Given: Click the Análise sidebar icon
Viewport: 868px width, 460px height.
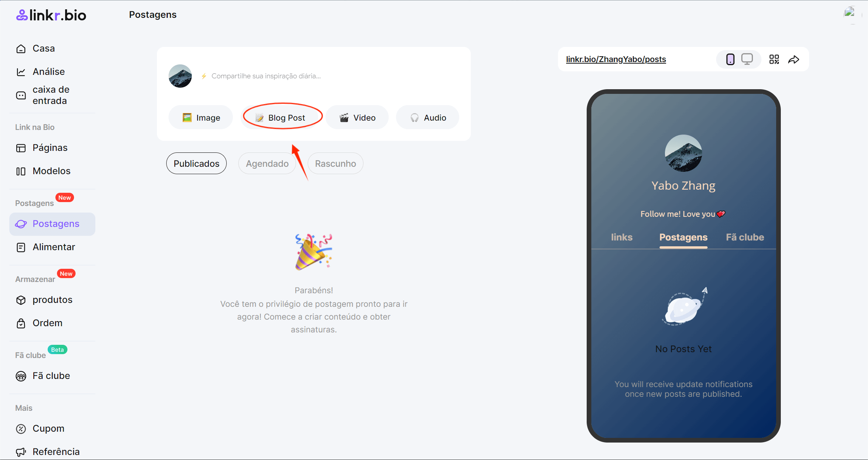Looking at the screenshot, I should pos(21,71).
